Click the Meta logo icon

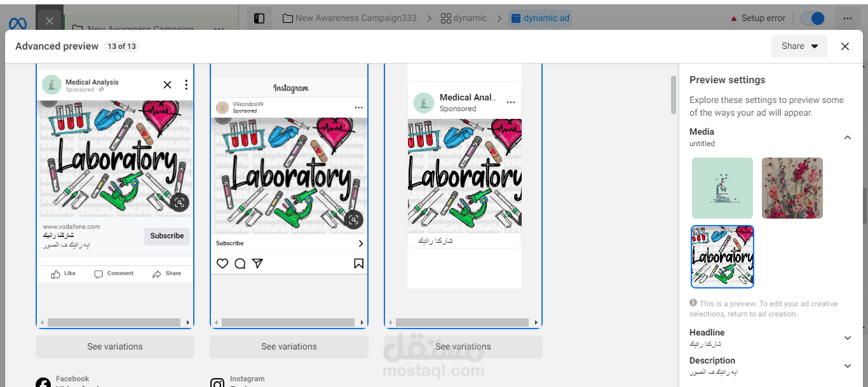pos(18,24)
